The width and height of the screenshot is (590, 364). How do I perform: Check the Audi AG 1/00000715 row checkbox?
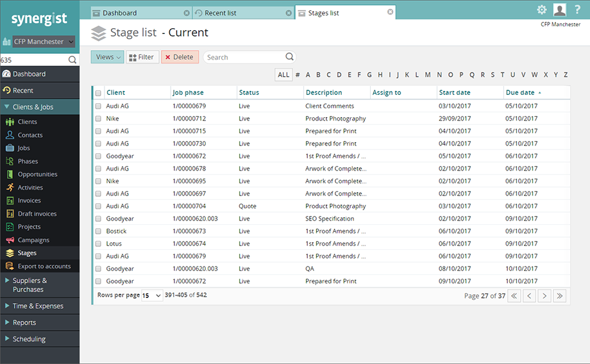coord(98,131)
